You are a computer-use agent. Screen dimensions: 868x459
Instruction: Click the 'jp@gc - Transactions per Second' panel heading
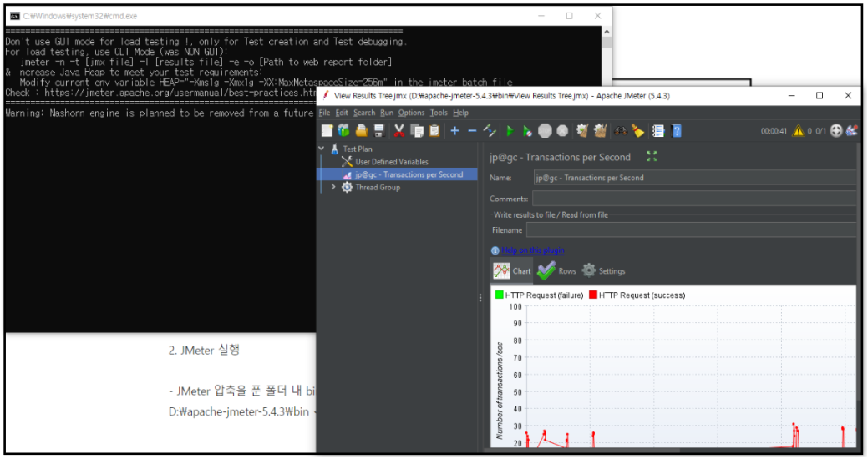560,157
